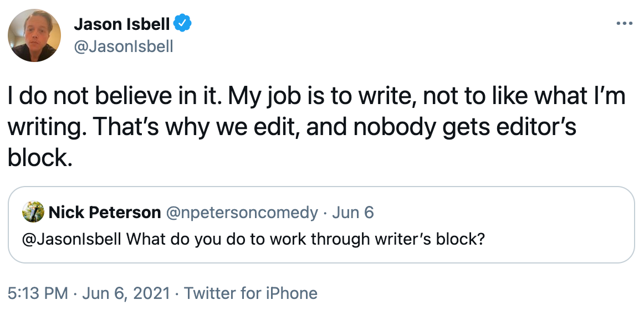Screen dimensions: 644x310
Task: Open the tweet's more options menu
Action: pyautogui.click(x=624, y=24)
